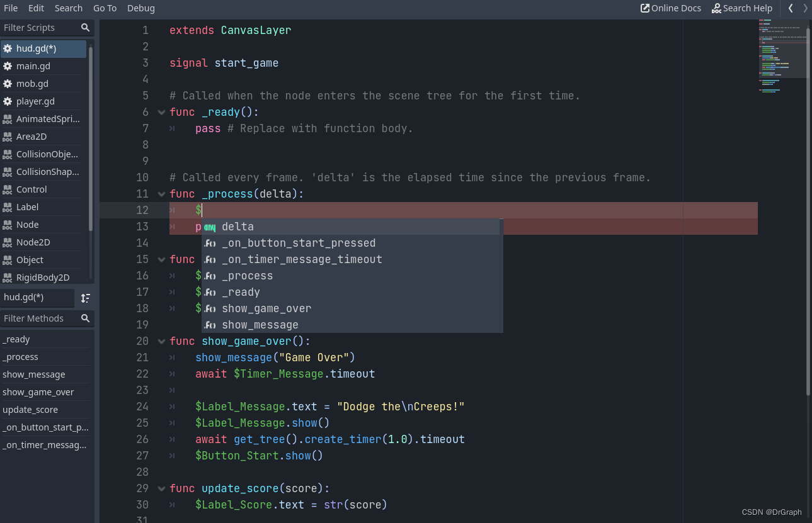Click the hud.gd(*) current script label

click(37, 298)
